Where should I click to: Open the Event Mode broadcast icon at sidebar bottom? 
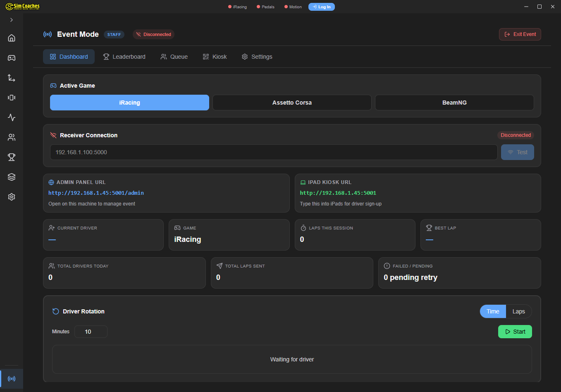11,379
